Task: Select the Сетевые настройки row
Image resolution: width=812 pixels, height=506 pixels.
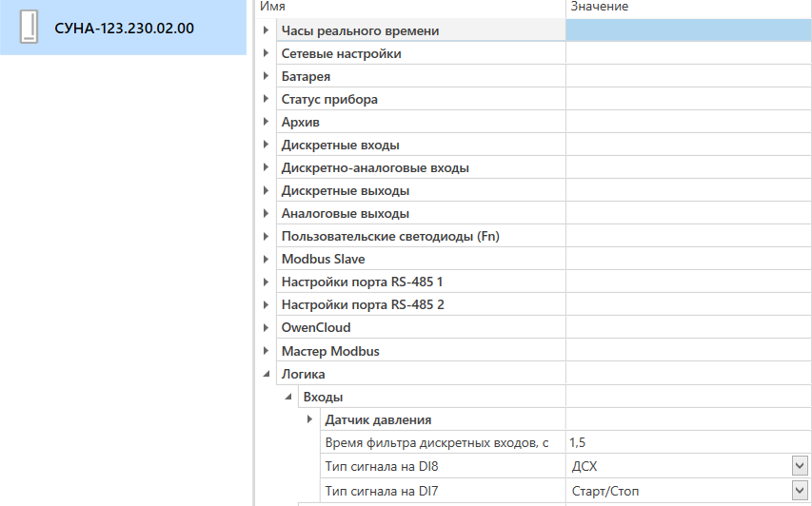Action: tap(421, 53)
